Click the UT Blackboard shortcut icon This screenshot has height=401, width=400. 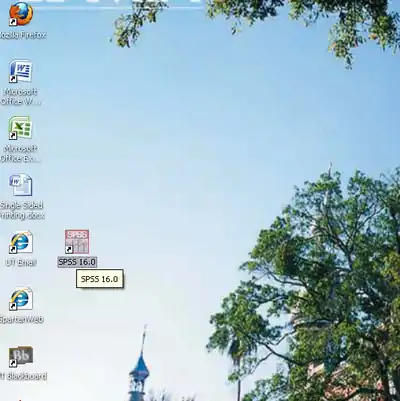(21, 356)
